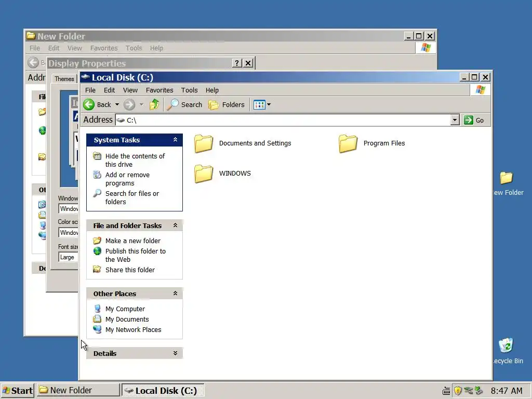532x399 pixels.
Task: Go up one folder level using Up icon
Action: (x=154, y=104)
